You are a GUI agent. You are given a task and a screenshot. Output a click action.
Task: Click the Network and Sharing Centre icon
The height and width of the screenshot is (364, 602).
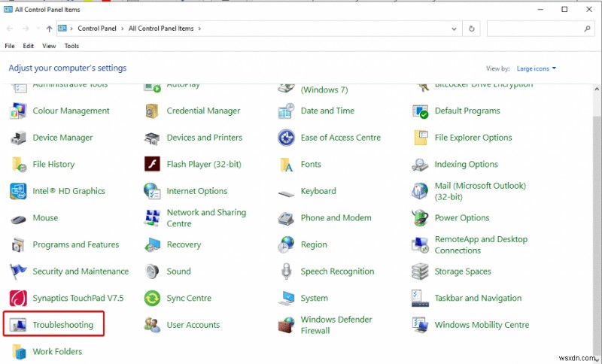(152, 218)
